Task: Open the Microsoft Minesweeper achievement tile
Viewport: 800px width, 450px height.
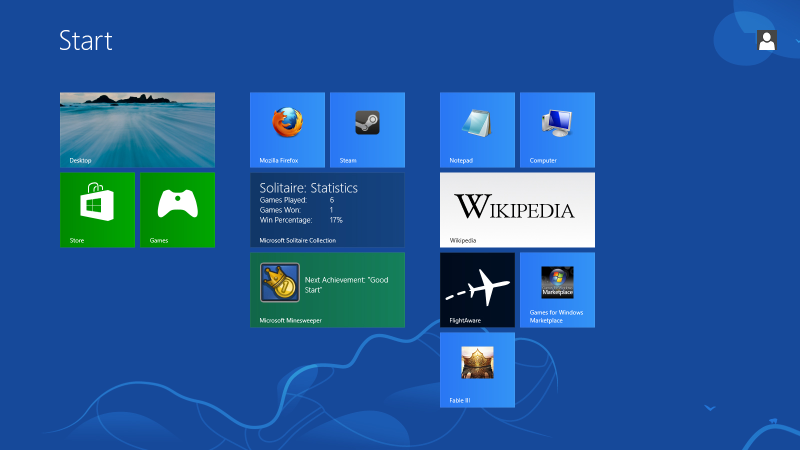Action: click(x=328, y=290)
